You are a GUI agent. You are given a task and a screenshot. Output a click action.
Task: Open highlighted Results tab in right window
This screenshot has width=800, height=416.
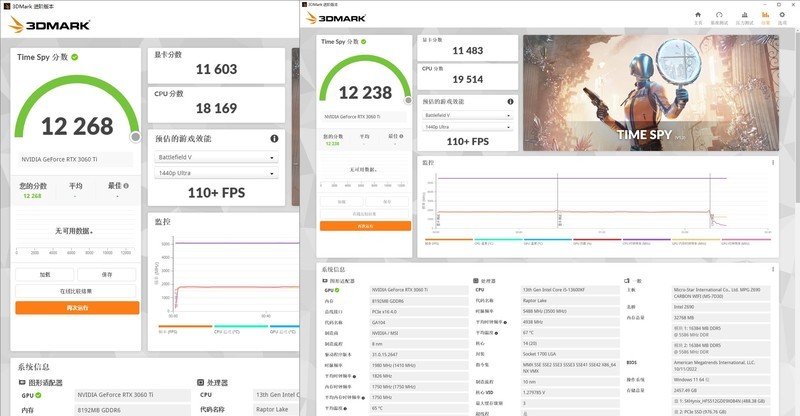[x=765, y=18]
